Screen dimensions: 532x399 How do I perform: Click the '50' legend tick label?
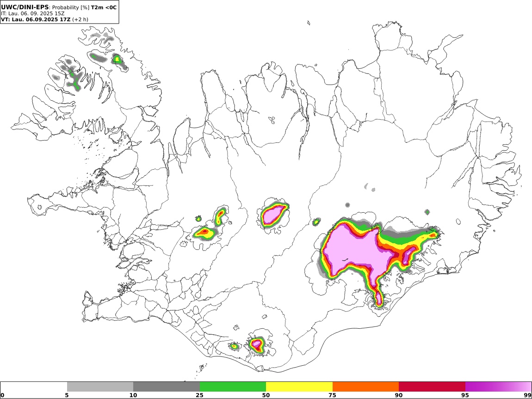(x=266, y=395)
